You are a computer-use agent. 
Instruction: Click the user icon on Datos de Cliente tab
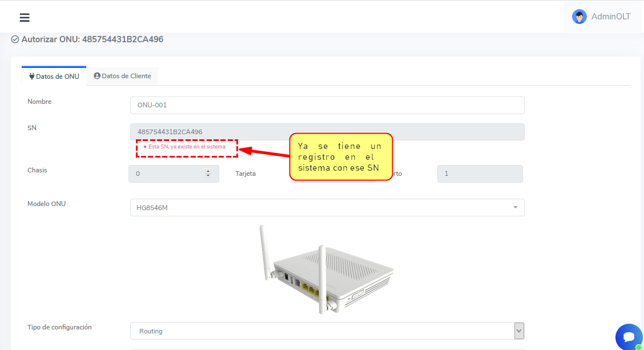97,76
